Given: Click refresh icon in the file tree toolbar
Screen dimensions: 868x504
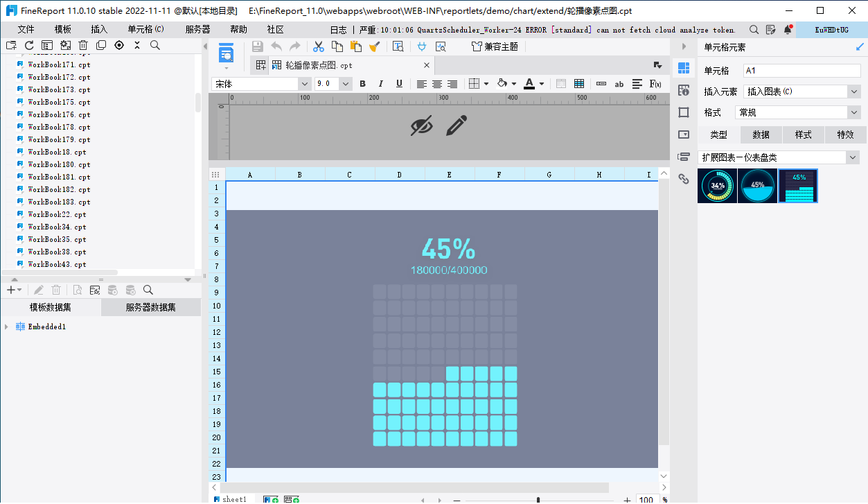Looking at the screenshot, I should [x=29, y=45].
